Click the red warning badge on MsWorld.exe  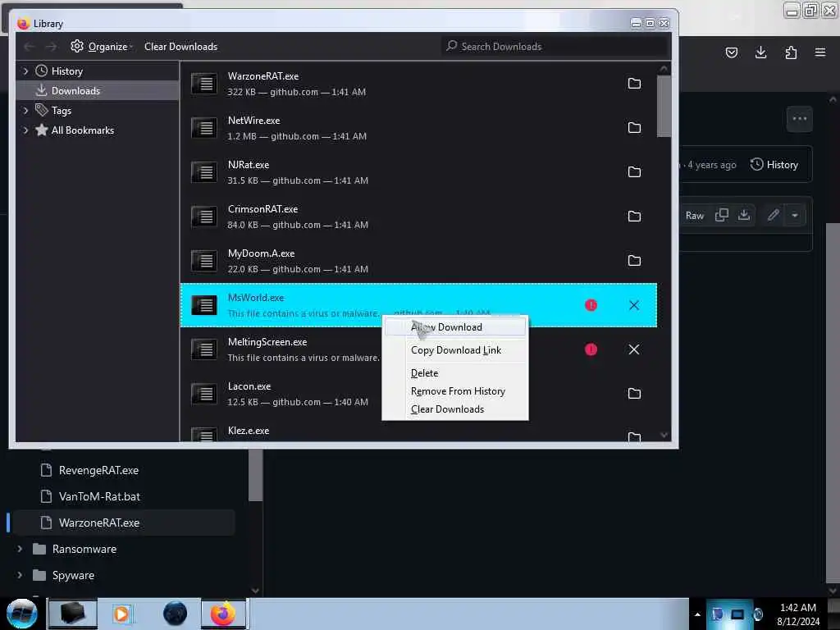pyautogui.click(x=591, y=305)
